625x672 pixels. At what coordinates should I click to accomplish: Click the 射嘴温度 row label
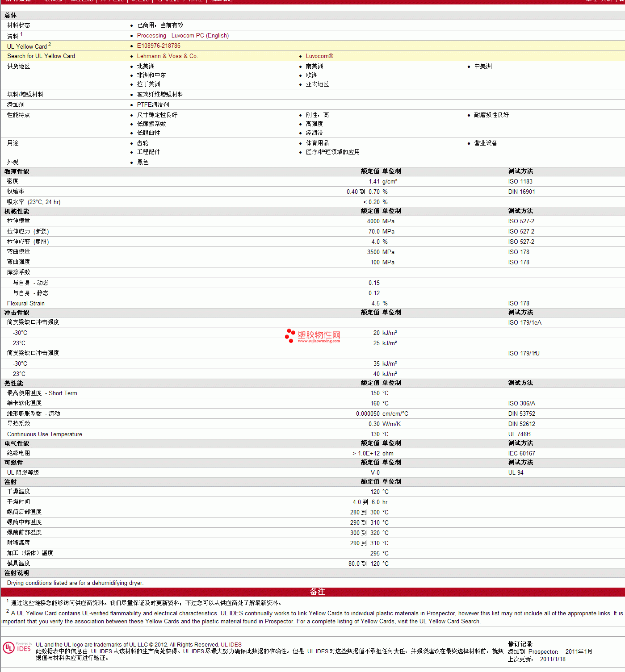coord(19,543)
